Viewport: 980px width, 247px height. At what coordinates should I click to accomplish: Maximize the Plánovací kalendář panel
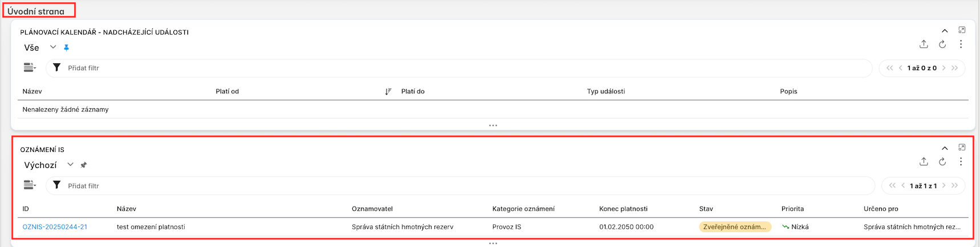(x=962, y=30)
